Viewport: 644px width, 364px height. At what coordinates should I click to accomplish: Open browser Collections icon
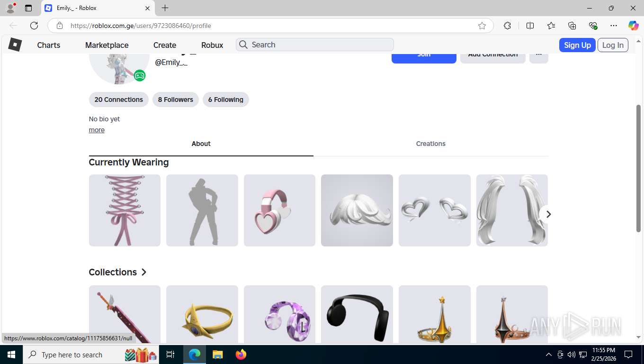click(x=572, y=26)
